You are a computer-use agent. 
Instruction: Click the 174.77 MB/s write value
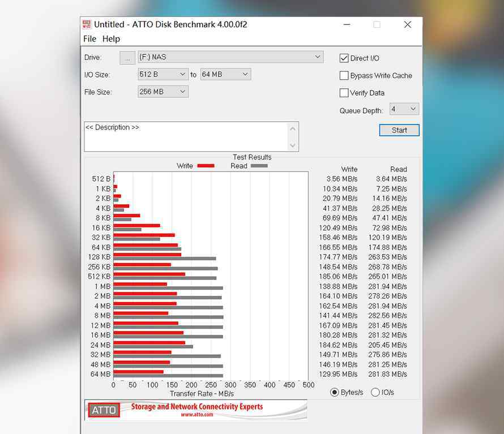(x=338, y=257)
